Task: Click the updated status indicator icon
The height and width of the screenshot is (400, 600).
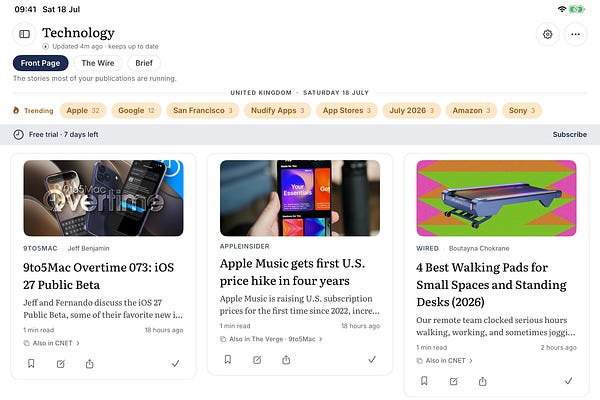Action: 46,46
